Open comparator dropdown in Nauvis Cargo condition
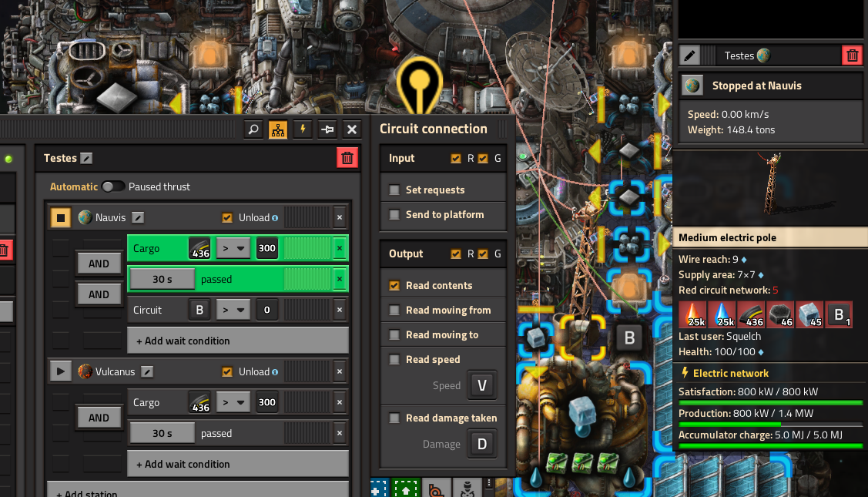 click(233, 248)
